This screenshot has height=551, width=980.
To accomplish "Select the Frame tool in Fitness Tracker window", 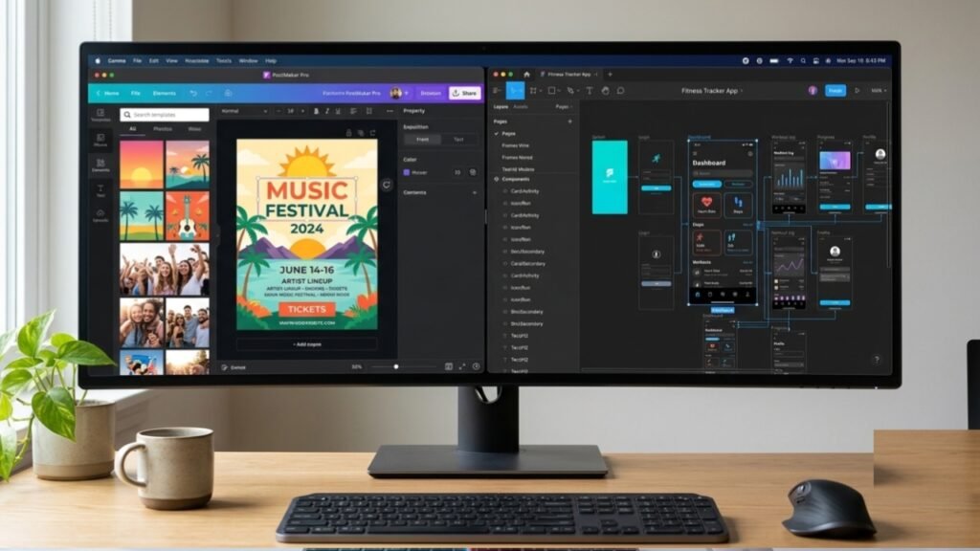I will point(533,91).
